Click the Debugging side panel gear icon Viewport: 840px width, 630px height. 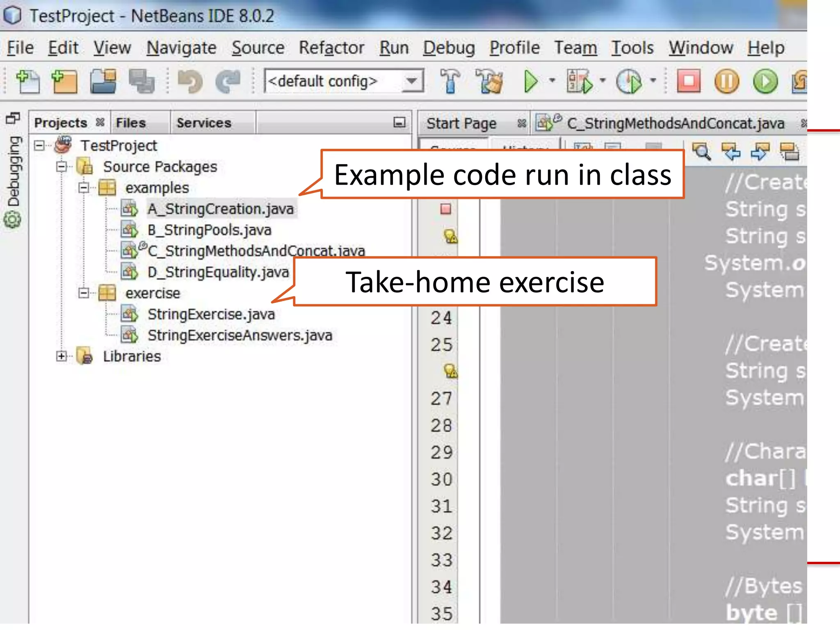click(x=12, y=220)
